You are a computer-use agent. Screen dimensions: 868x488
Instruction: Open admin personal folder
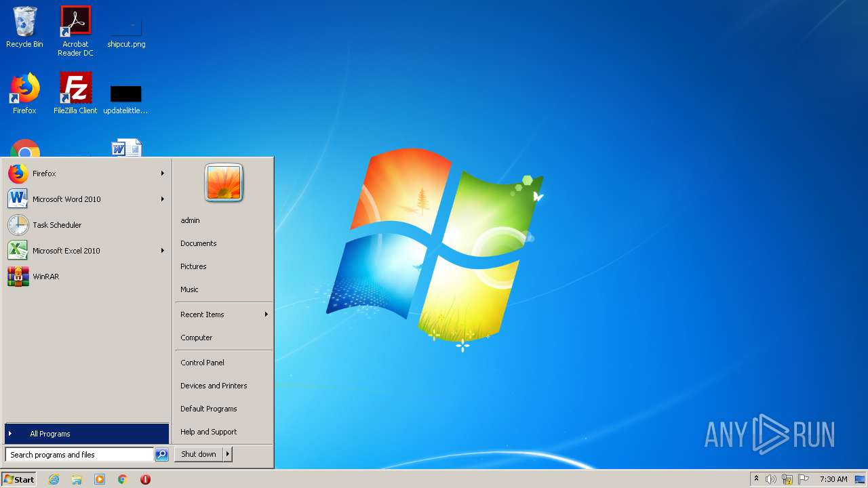(190, 220)
